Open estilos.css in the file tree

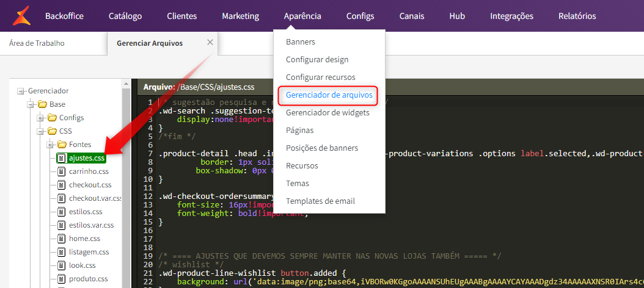click(x=86, y=212)
